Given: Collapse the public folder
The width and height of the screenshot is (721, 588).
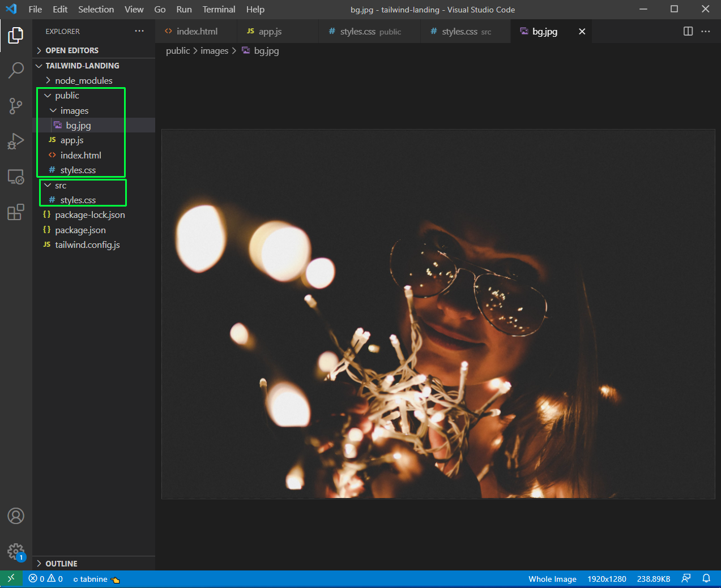Looking at the screenshot, I should (x=94, y=96).
